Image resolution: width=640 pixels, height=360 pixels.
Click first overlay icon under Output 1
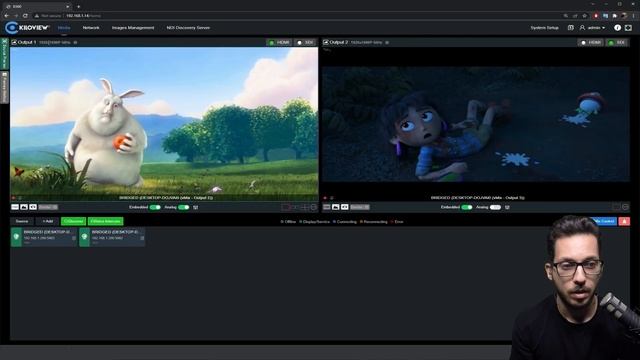click(x=15, y=207)
